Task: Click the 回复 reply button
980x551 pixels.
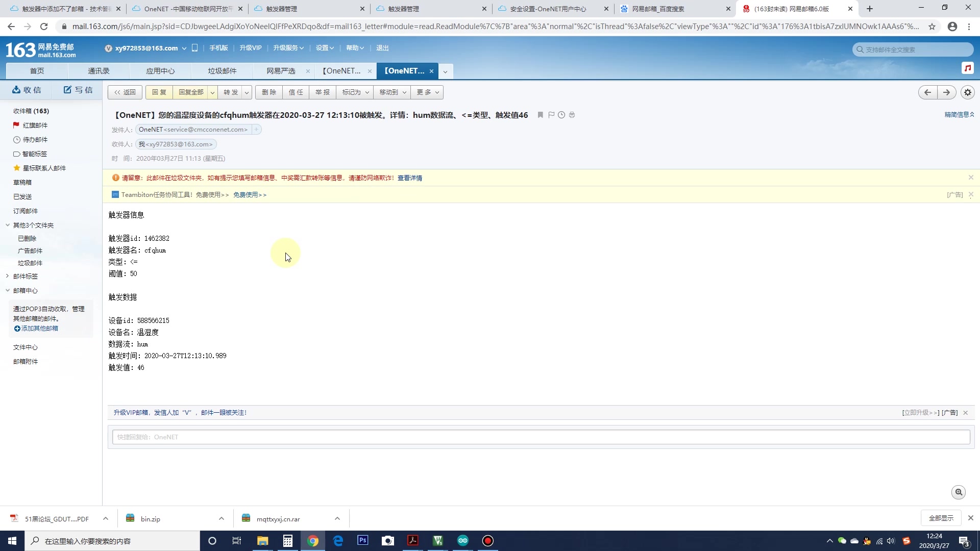Action: coord(159,92)
